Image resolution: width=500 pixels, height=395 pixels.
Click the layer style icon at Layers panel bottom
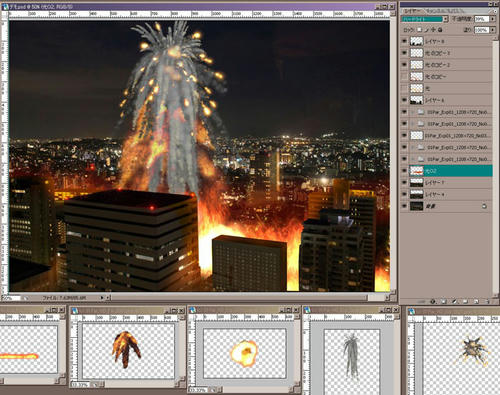tap(433, 301)
